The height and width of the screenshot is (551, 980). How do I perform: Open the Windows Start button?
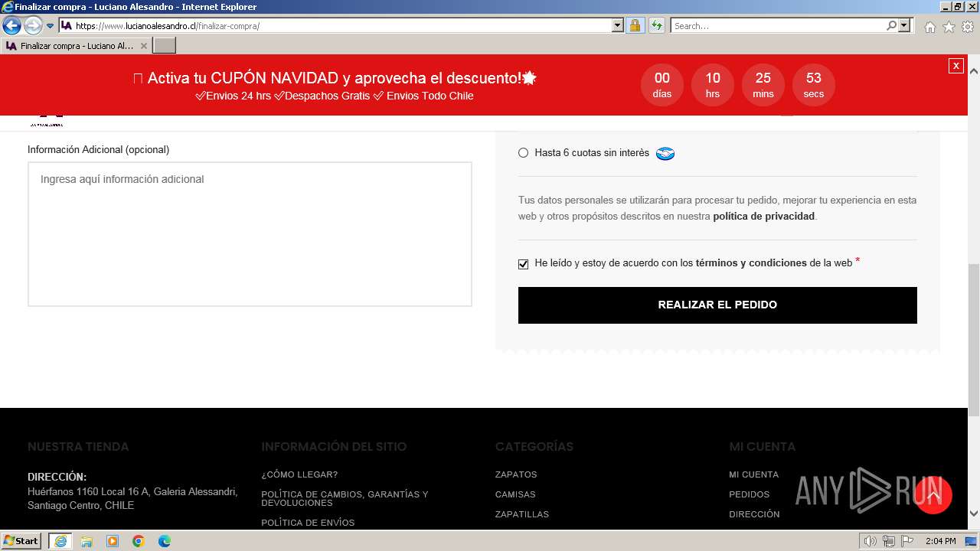coord(21,541)
